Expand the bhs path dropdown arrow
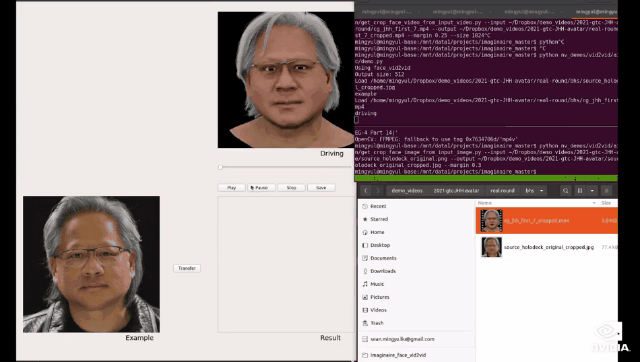The width and height of the screenshot is (640, 362). click(542, 191)
